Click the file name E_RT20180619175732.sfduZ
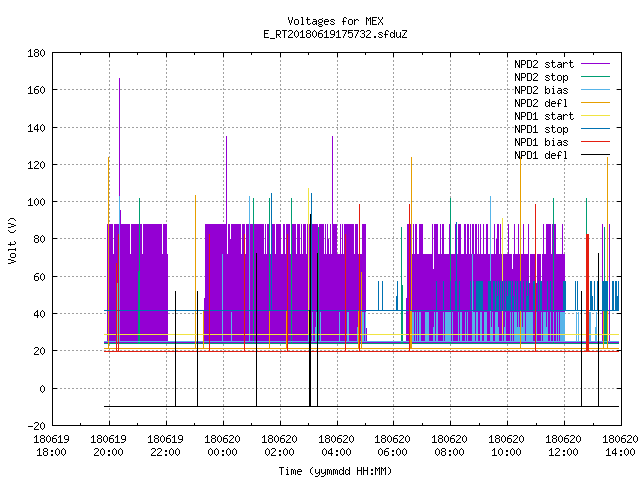 [335, 34]
